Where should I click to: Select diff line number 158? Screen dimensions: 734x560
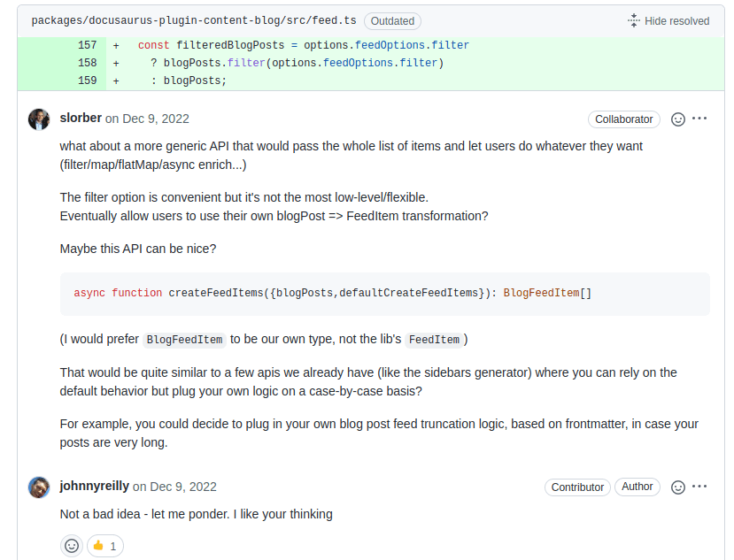tap(87, 63)
